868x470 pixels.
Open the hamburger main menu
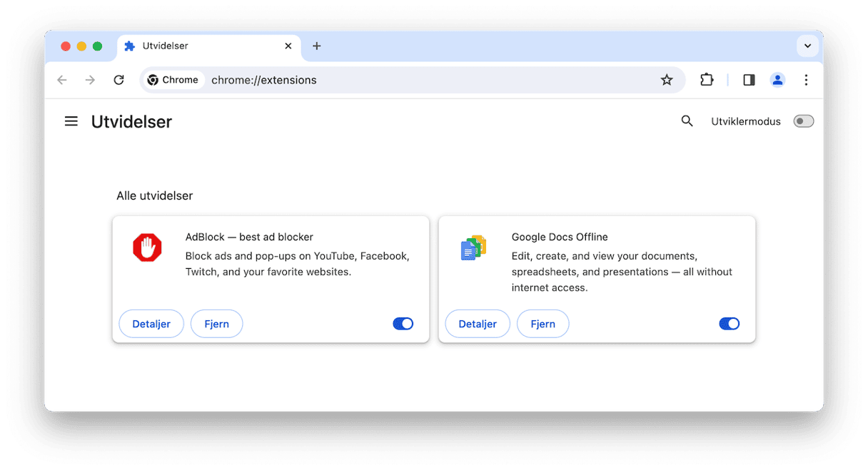[x=71, y=121]
